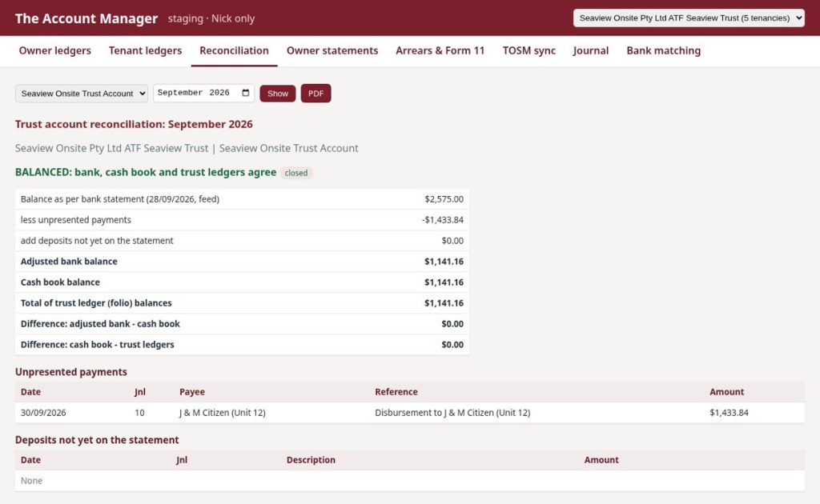Switch to Tenant ledgers tab
Image resolution: width=820 pixels, height=504 pixels.
click(146, 50)
